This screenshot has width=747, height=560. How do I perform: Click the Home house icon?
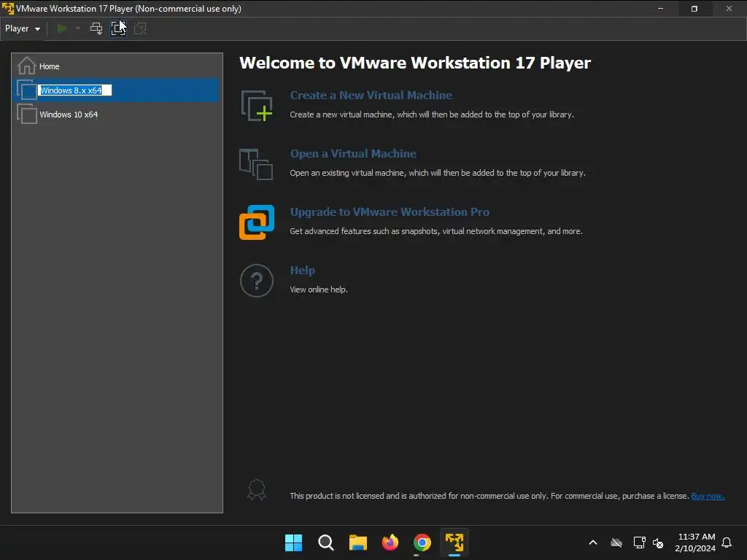tap(27, 66)
